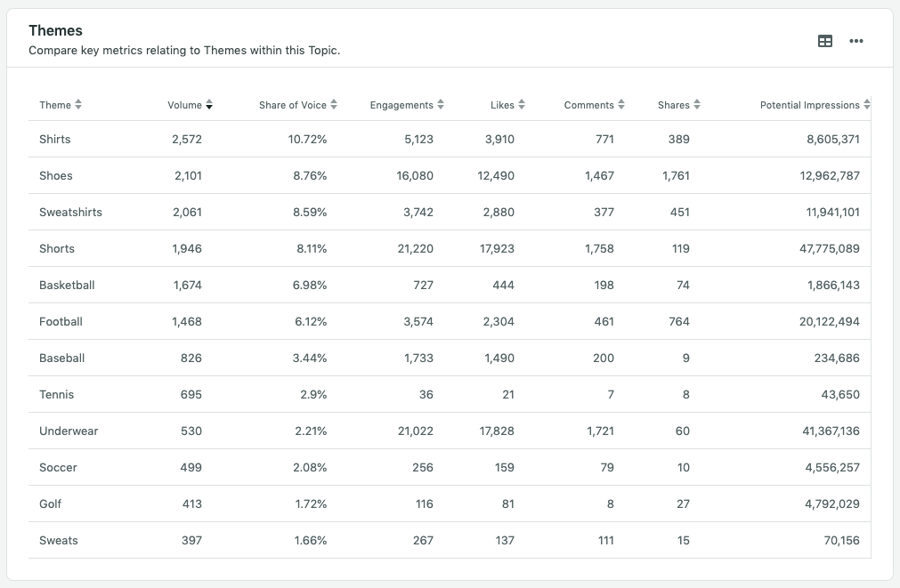900x588 pixels.
Task: Click the Shares column header label
Action: 673,105
